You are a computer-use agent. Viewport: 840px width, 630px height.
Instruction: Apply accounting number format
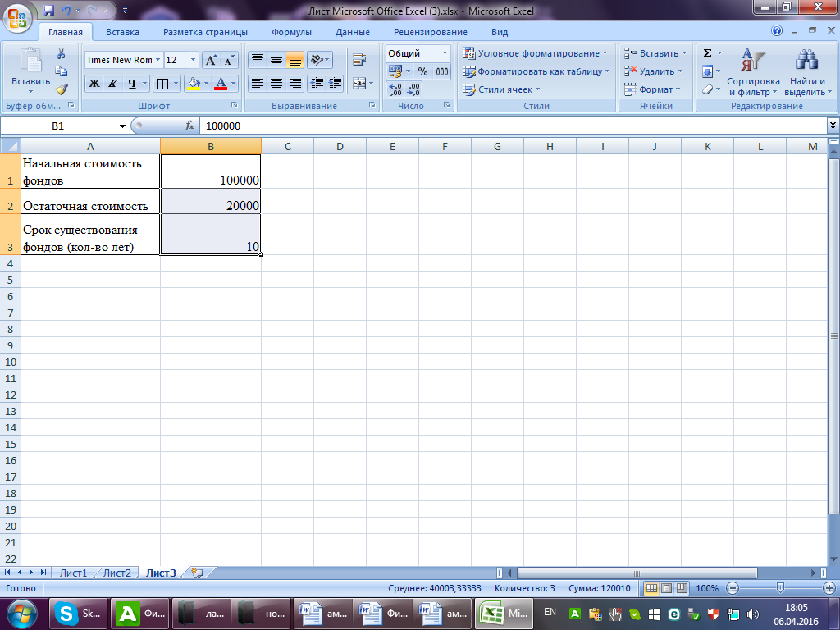tap(395, 71)
